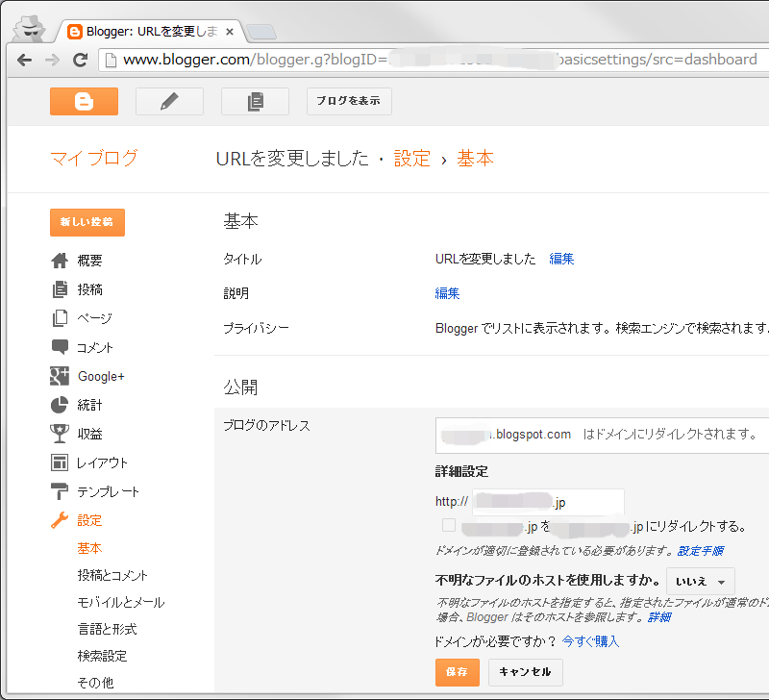Image resolution: width=769 pixels, height=700 pixels.
Task: Open the ページ sidebar item
Action: point(94,318)
